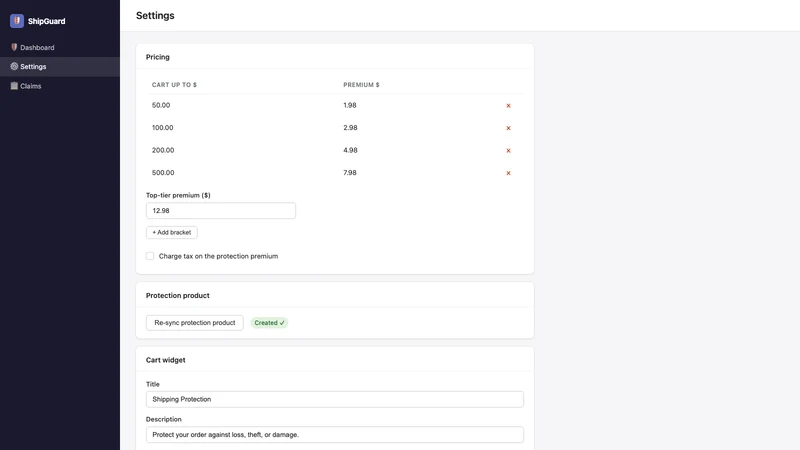This screenshot has height=450, width=800.
Task: Click the Claims icon in the sidebar
Action: pyautogui.click(x=14, y=86)
